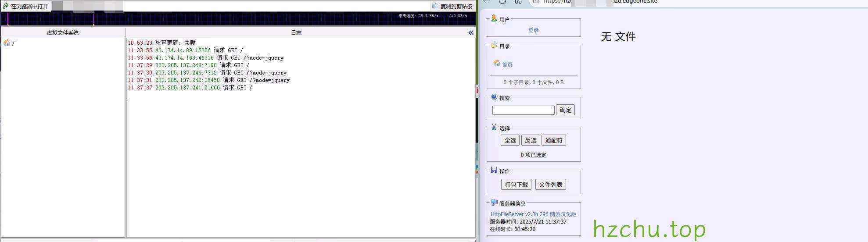The width and height of the screenshot is (868, 242).
Task: Click the 在浏览器中打开 button in HFS
Action: coord(25,6)
